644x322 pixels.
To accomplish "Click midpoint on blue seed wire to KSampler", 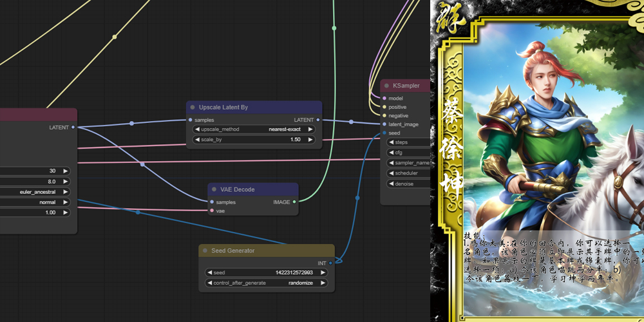I will point(357,198).
